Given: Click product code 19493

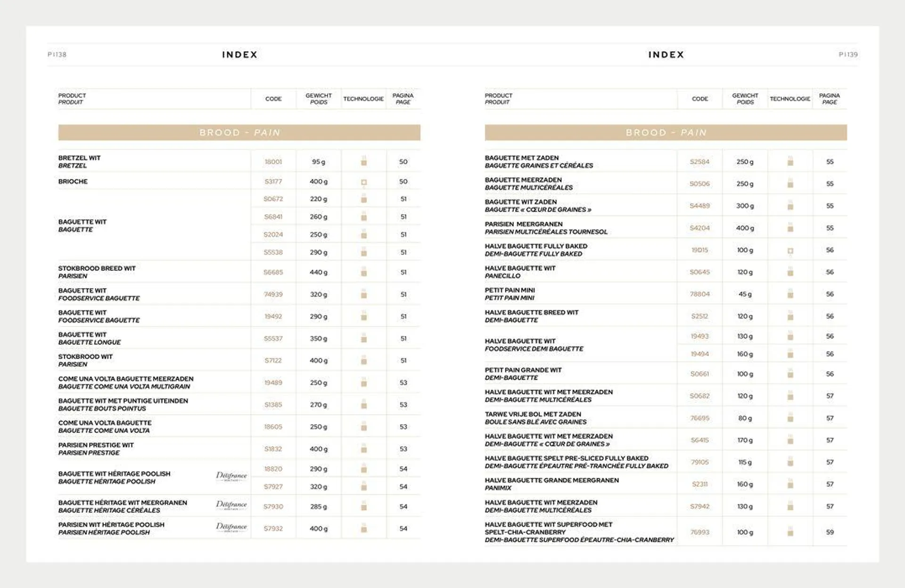Looking at the screenshot, I should click(700, 336).
